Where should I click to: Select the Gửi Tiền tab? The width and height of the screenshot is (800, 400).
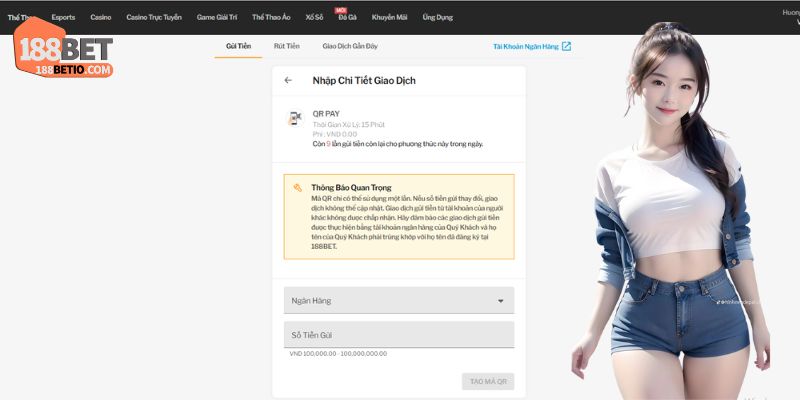[238, 46]
